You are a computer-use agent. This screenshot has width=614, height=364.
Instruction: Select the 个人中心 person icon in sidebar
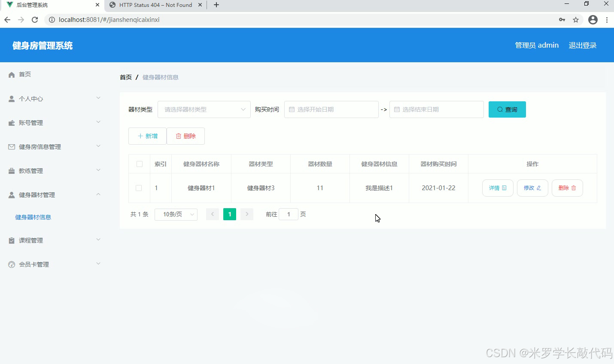pyautogui.click(x=11, y=98)
